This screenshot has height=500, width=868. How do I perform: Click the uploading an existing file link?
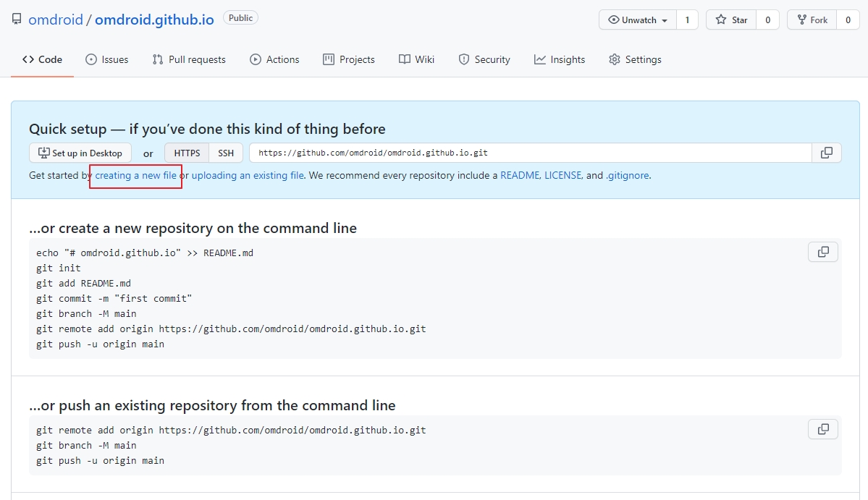click(x=248, y=175)
